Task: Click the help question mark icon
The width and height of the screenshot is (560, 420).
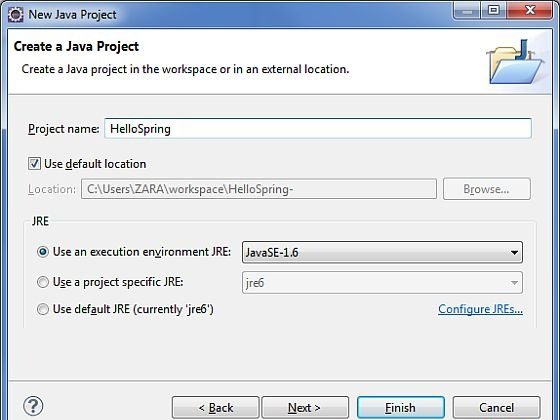Action: point(33,406)
